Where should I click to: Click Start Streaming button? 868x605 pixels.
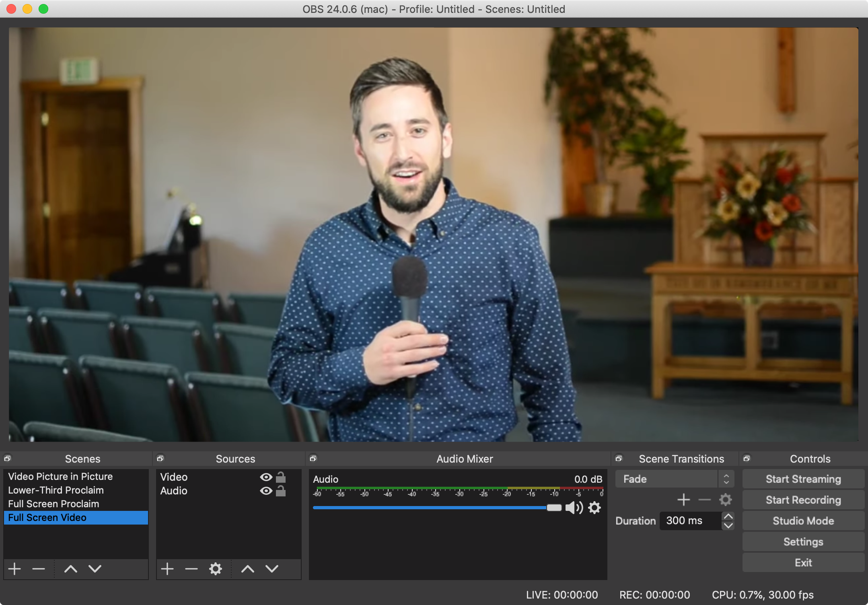click(x=803, y=479)
